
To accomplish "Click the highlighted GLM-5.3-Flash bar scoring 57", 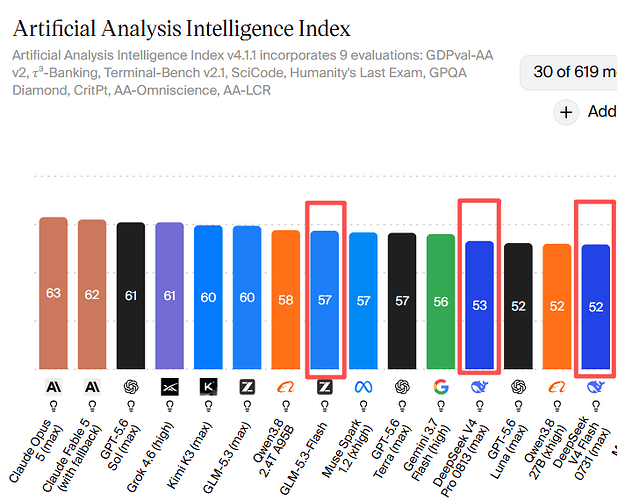I will (325, 300).
